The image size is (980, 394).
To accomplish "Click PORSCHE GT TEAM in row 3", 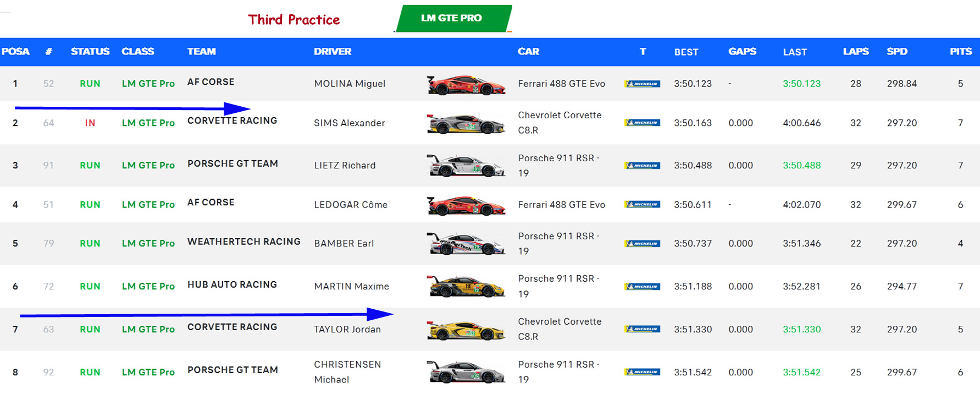I will (232, 163).
